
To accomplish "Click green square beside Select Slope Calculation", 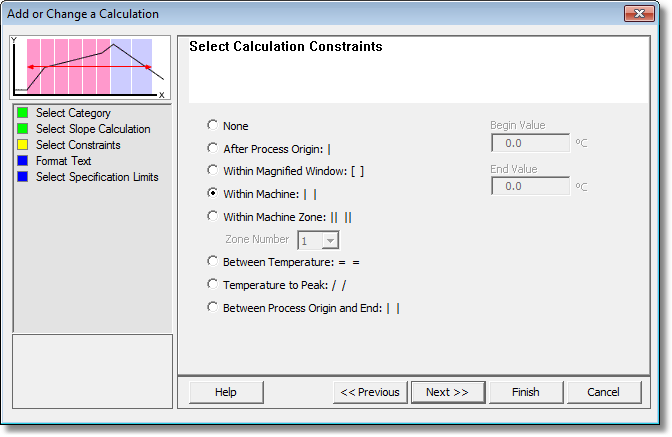I will click(x=23, y=129).
